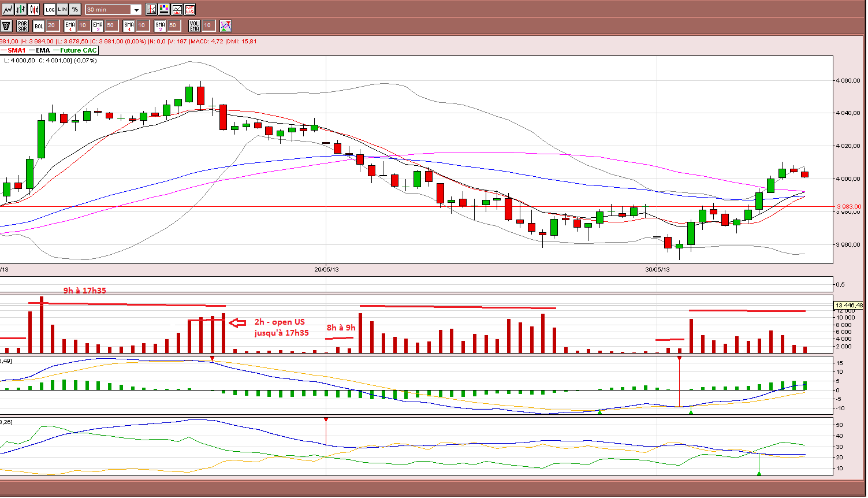
Task: Click the V: 197 volume readout
Action: 178,42
